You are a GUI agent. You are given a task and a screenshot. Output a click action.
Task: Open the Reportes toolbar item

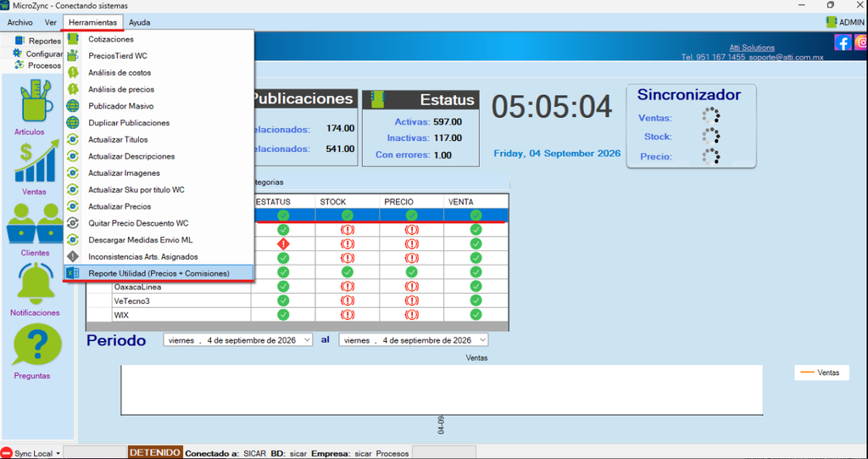[x=37, y=41]
